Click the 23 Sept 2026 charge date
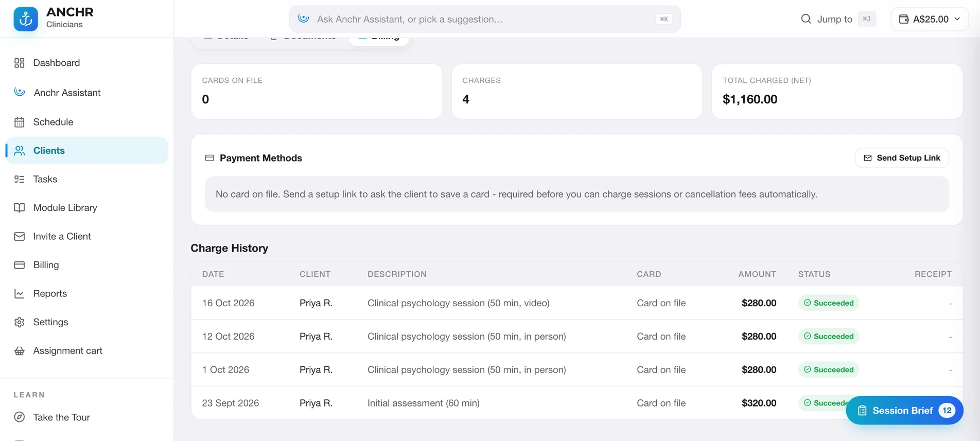The width and height of the screenshot is (980, 441). [231, 403]
